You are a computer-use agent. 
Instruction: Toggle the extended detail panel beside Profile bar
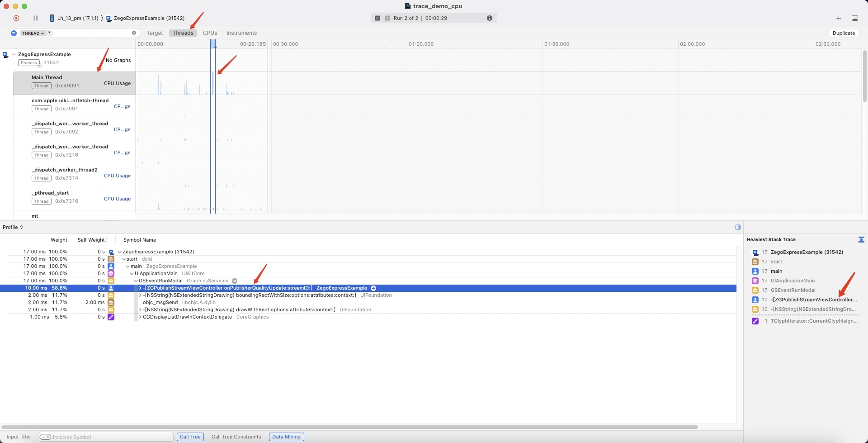pos(737,227)
